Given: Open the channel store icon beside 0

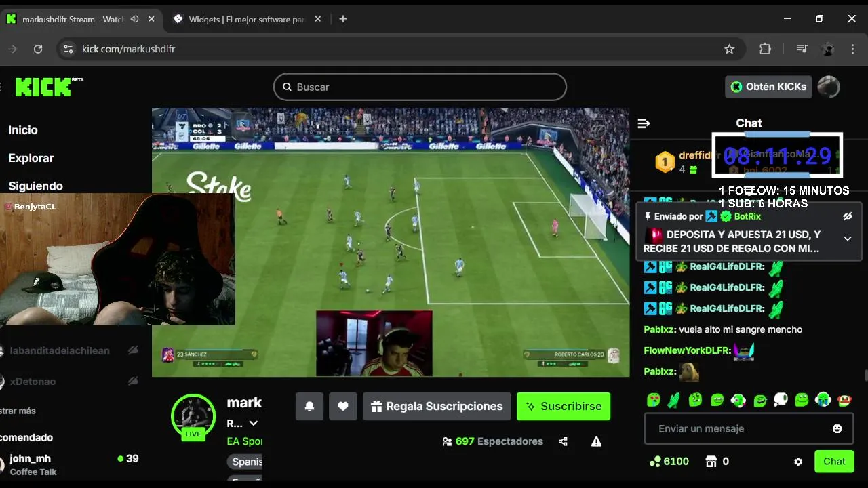Looking at the screenshot, I should point(711,462).
